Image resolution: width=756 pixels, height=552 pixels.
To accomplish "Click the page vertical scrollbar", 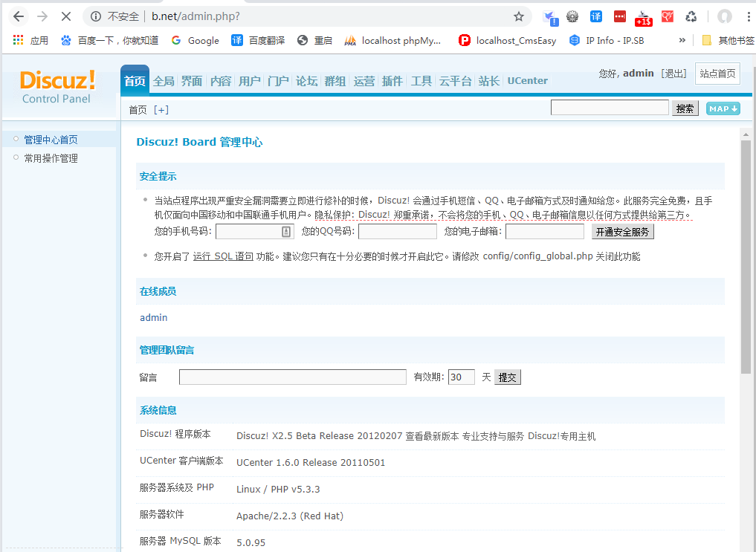I will [x=746, y=257].
